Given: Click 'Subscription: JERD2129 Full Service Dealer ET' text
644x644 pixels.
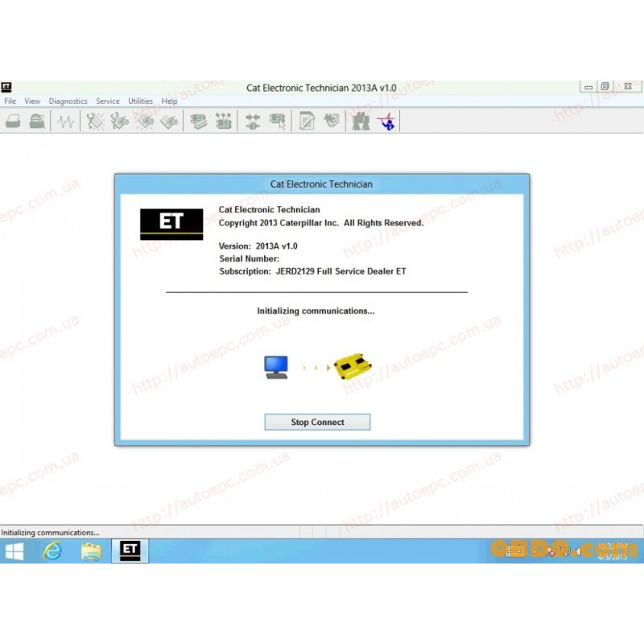Looking at the screenshot, I should point(312,271).
